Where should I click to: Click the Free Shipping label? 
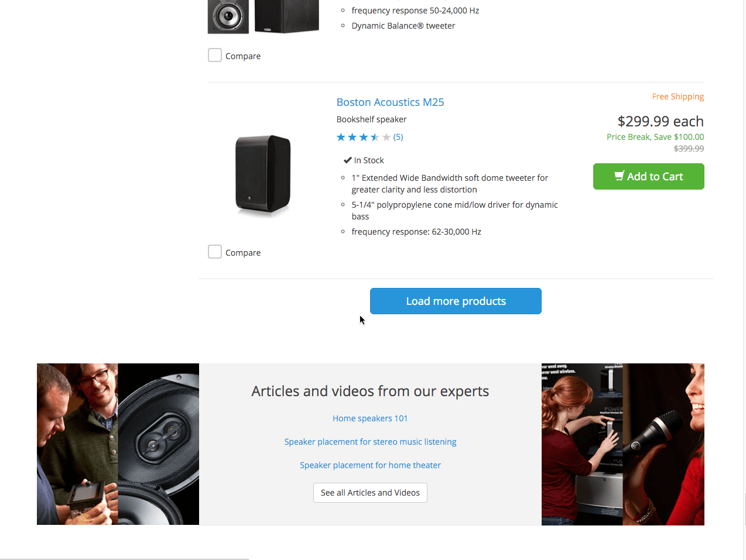(x=677, y=97)
